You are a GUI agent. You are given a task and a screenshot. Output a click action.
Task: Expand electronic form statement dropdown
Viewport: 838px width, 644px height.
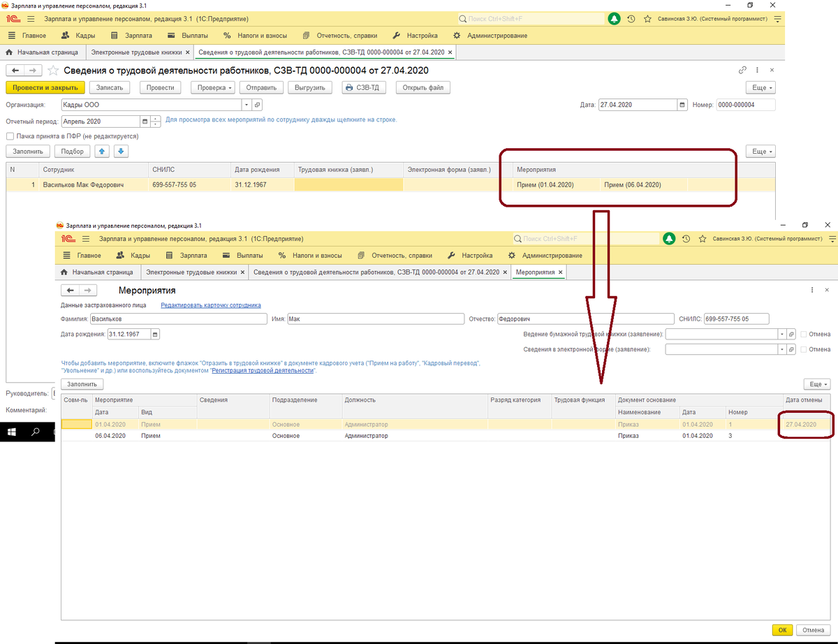(781, 349)
